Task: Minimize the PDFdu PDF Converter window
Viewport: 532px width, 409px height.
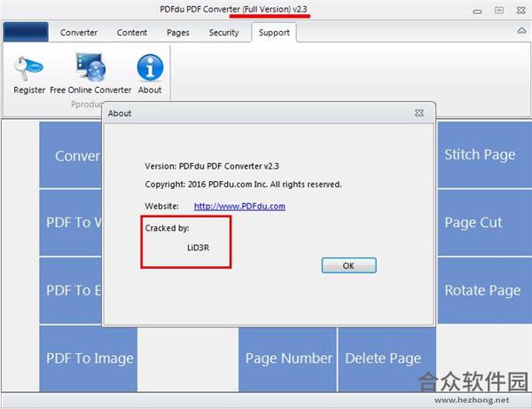Action: pyautogui.click(x=477, y=11)
